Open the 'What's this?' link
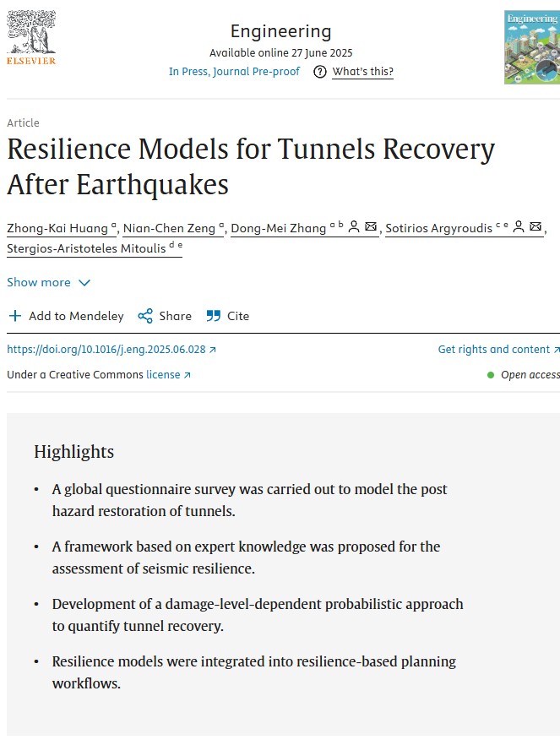Viewport: 560px width, 745px height. click(362, 72)
